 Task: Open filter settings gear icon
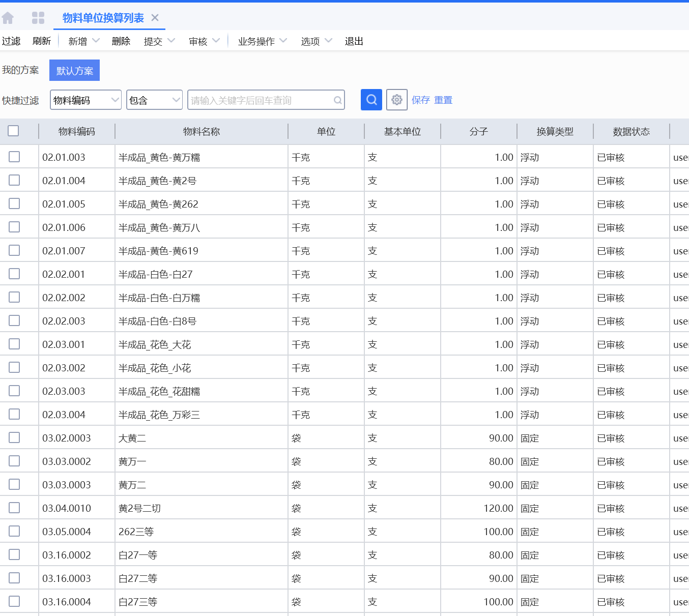pyautogui.click(x=397, y=100)
